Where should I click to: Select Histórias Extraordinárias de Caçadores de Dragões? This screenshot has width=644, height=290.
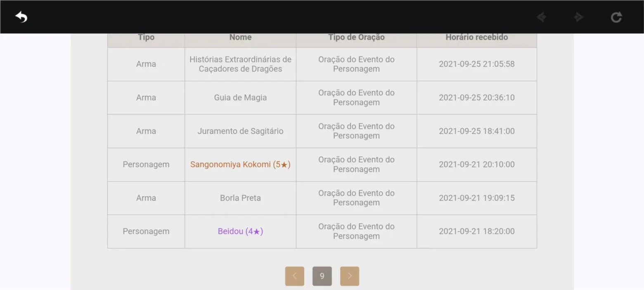coord(240,64)
